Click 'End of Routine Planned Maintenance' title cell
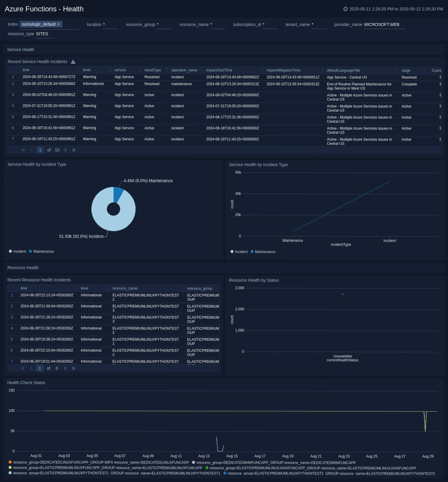This screenshot has height=482, width=448. click(359, 86)
